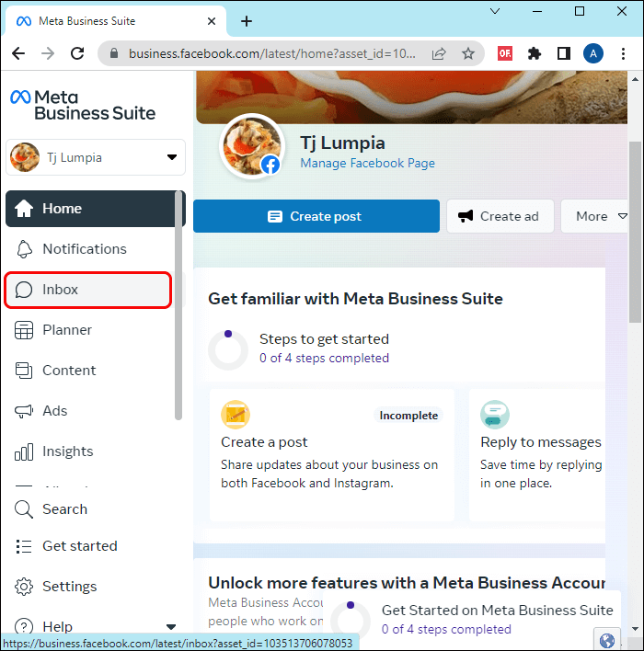Click the Content pages icon

pyautogui.click(x=24, y=371)
